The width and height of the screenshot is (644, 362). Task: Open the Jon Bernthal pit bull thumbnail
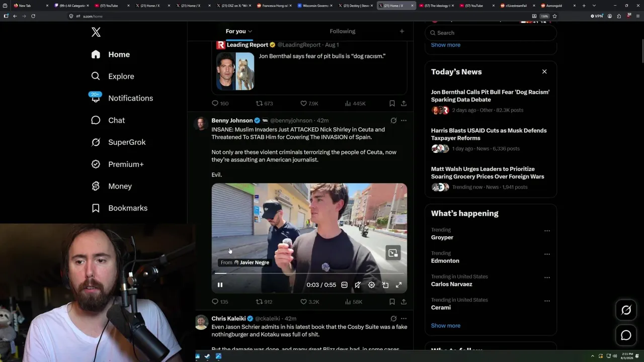(235, 71)
